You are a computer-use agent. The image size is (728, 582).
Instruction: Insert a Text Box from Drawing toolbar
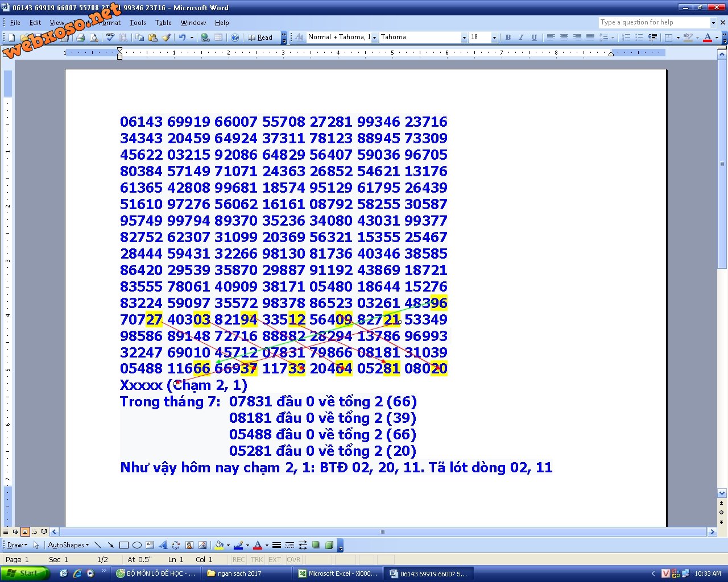point(150,545)
